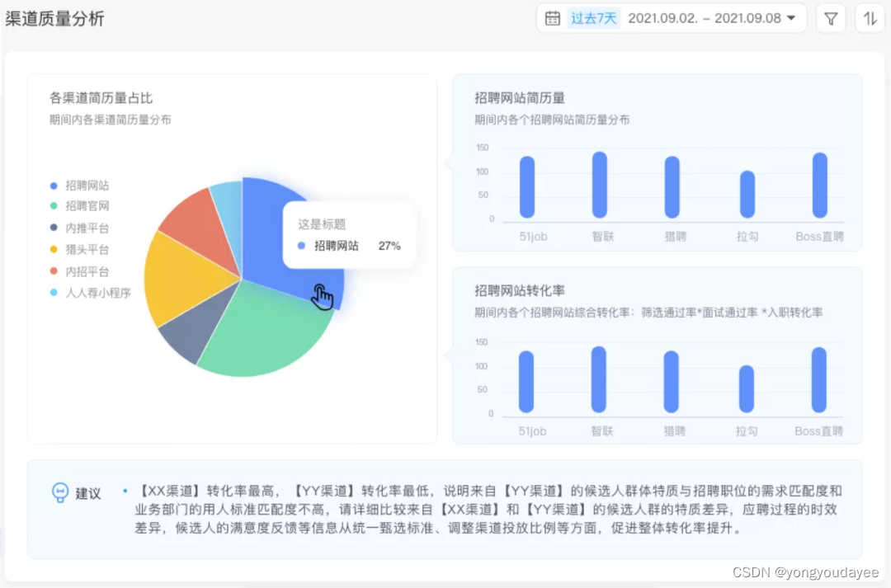This screenshot has width=891, height=588.
Task: Click the 这是标题 tooltip heading
Action: pos(322,224)
